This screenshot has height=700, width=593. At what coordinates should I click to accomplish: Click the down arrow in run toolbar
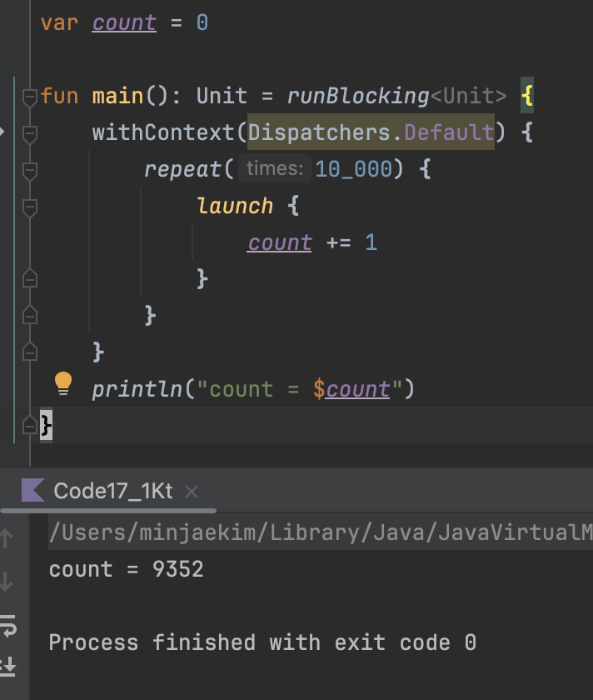(7, 582)
